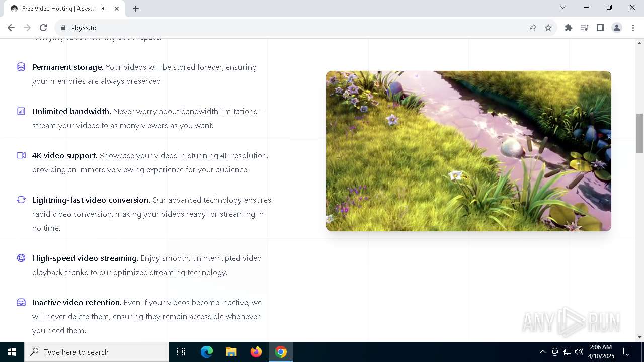Click the Type here to search box
The height and width of the screenshot is (362, 644).
[x=97, y=352]
